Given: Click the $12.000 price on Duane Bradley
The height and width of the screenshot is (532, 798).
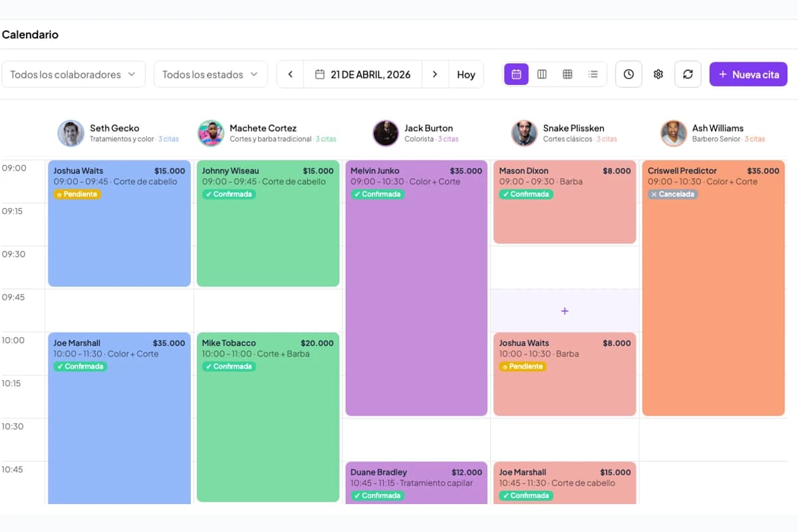Looking at the screenshot, I should pyautogui.click(x=467, y=472).
